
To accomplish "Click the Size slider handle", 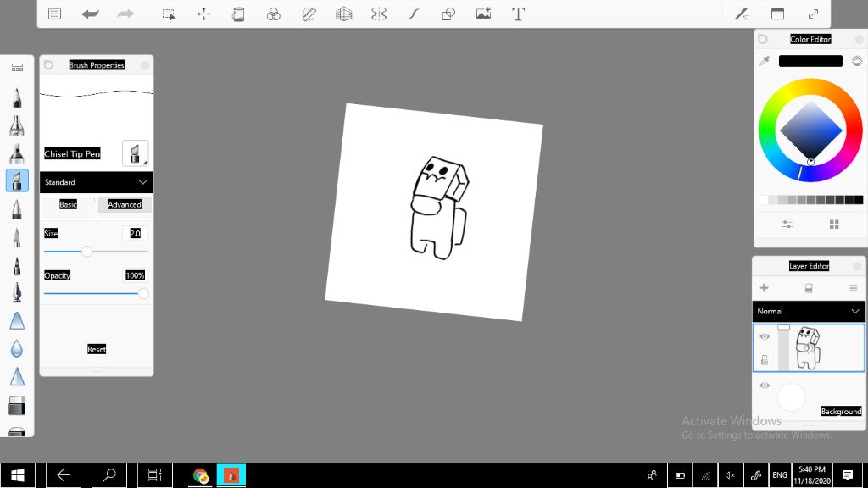I will [87, 252].
